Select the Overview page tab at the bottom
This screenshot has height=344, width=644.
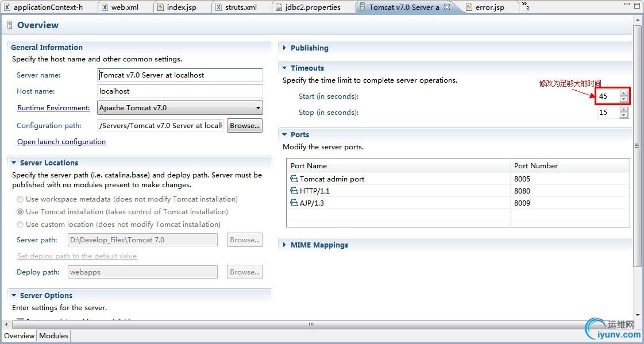click(19, 336)
